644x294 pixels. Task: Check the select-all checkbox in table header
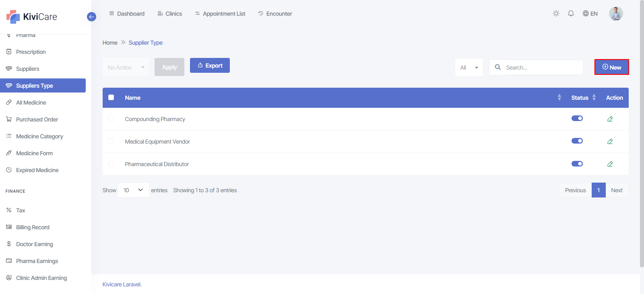(x=111, y=98)
